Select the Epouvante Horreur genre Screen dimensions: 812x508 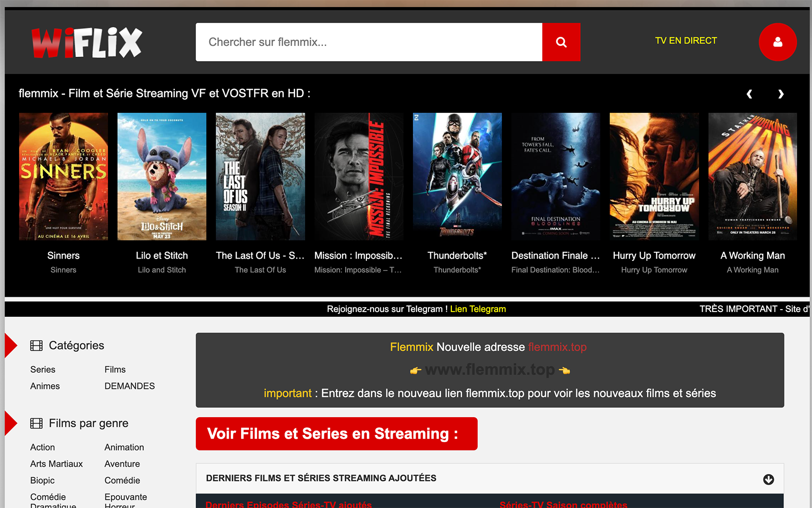pyautogui.click(x=126, y=501)
